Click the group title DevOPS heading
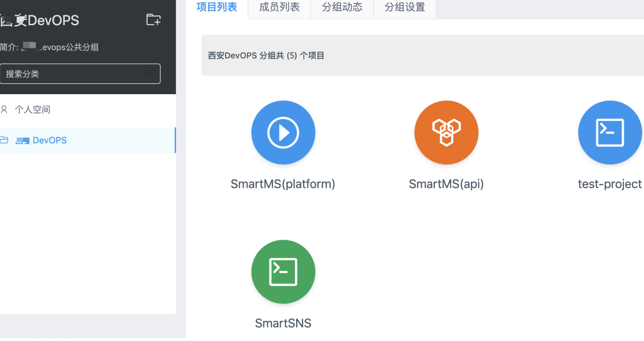Image resolution: width=644 pixels, height=341 pixels. tap(40, 20)
